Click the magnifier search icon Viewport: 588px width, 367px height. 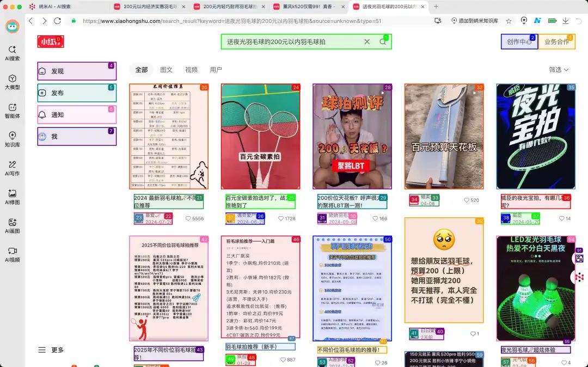click(383, 41)
